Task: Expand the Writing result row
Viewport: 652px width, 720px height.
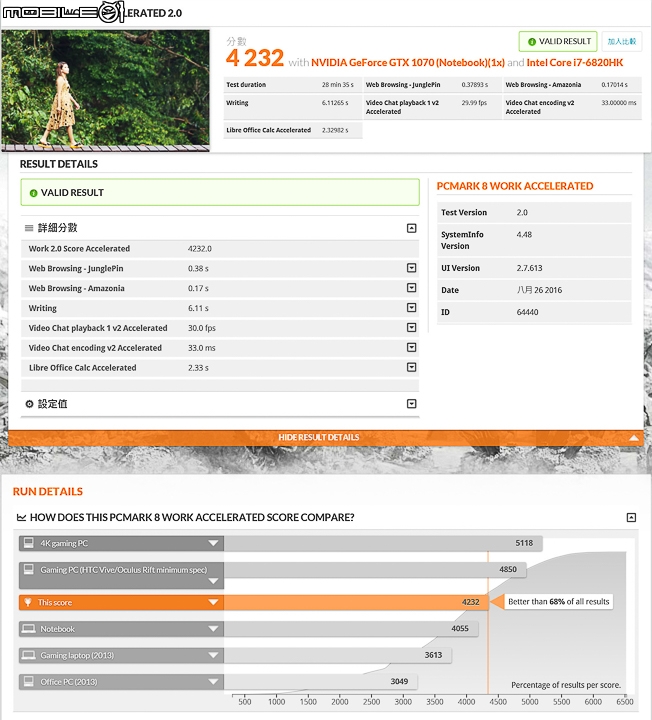Action: 411,307
